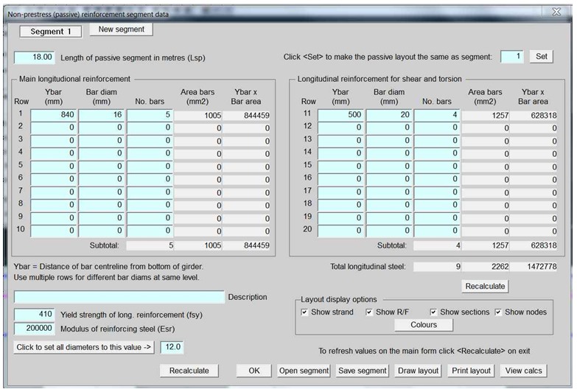This screenshot has width=577, height=392.
Task: Click the View calcs button
Action: [523, 371]
